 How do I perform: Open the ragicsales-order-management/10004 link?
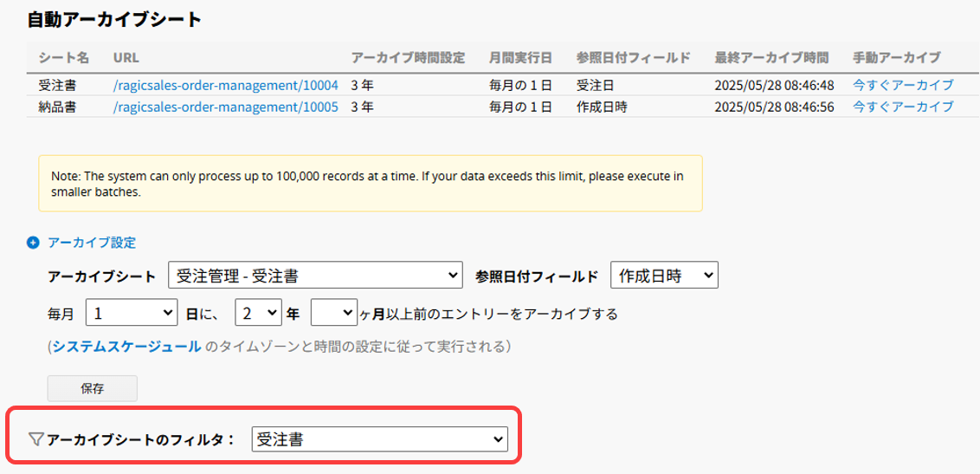[226, 84]
